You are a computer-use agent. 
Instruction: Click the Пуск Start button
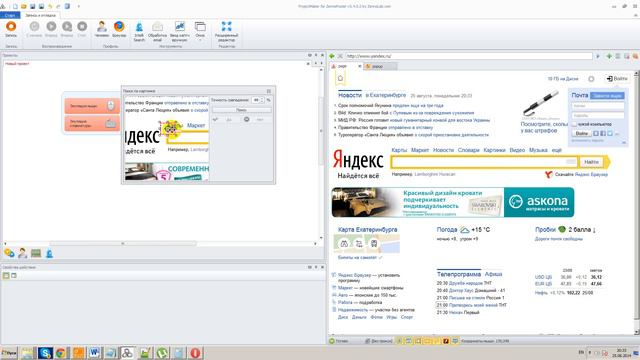point(9,353)
